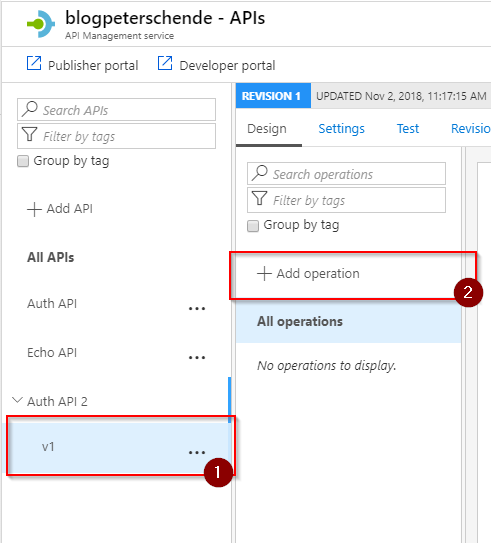Select All operations in the list
The height and width of the screenshot is (543, 491).
(348, 322)
